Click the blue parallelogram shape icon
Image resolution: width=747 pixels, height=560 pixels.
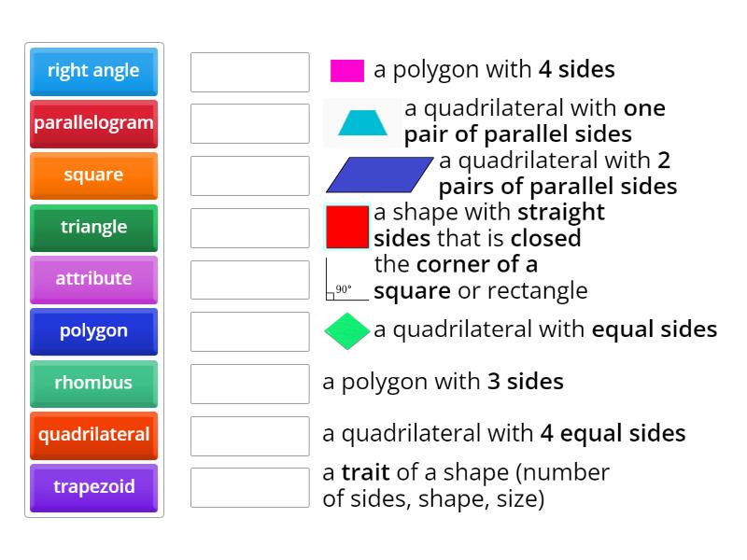[379, 175]
